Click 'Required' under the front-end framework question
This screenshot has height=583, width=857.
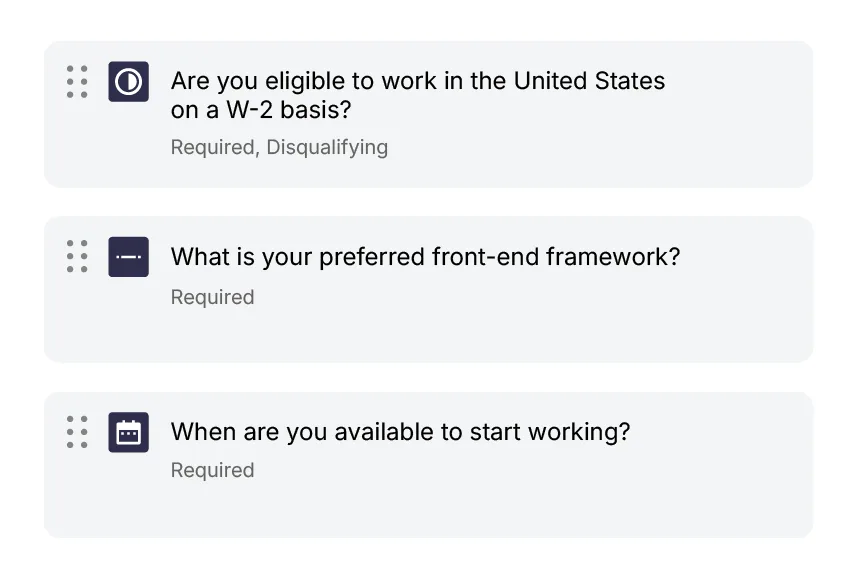213,297
